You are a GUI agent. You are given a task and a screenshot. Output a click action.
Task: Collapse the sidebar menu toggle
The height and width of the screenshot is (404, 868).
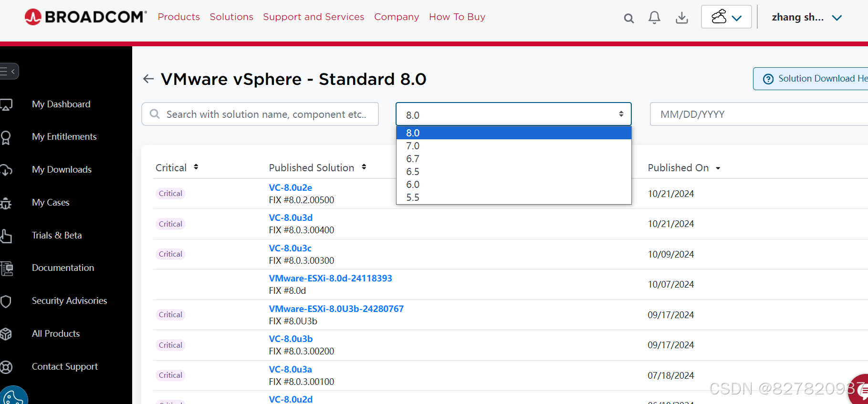(x=8, y=72)
